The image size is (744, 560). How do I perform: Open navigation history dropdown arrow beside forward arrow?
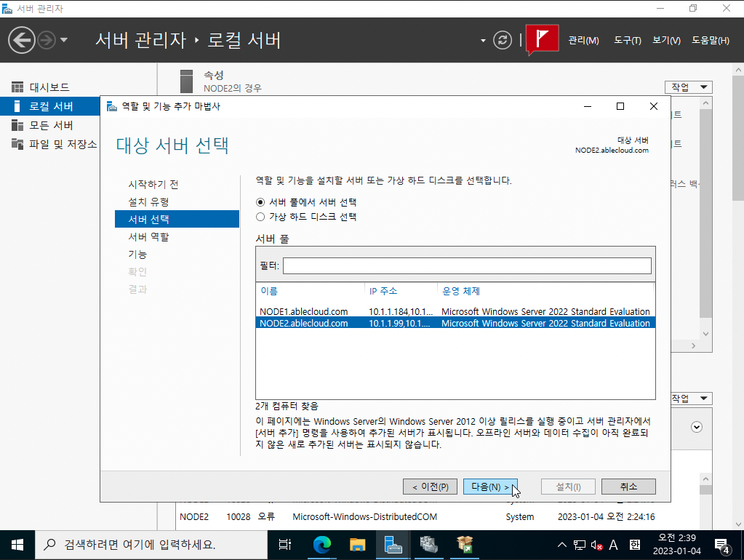click(64, 40)
